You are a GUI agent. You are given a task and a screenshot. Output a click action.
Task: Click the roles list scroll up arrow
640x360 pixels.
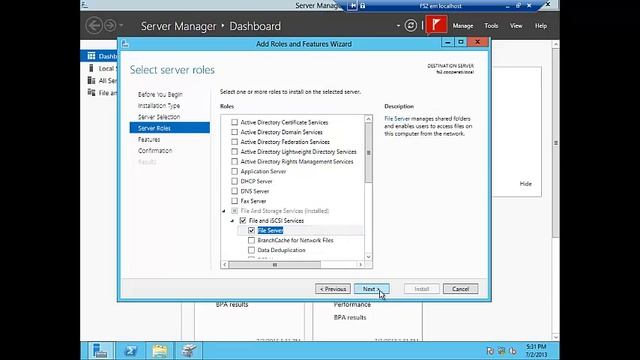coord(369,119)
